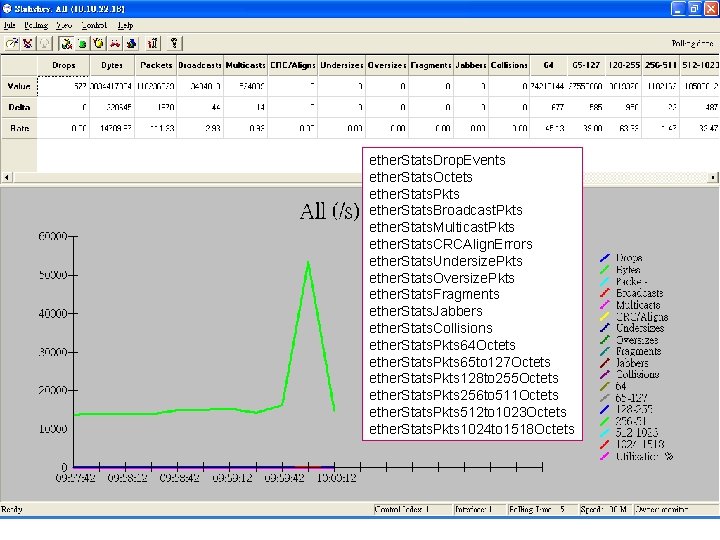
Task: Click the Fragments column header
Action: pyautogui.click(x=431, y=65)
